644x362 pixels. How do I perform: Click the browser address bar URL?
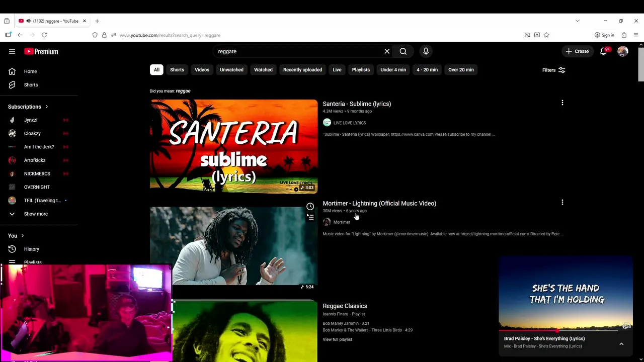point(170,35)
